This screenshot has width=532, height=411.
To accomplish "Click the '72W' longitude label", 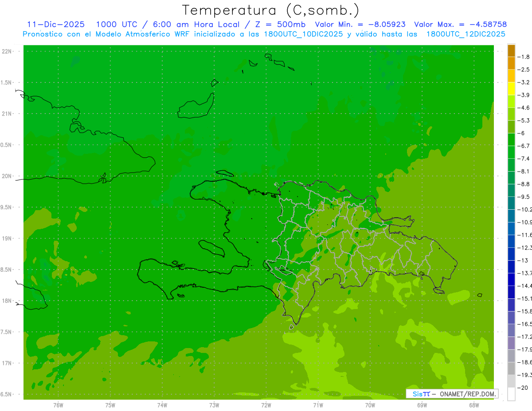I will 266,405.
